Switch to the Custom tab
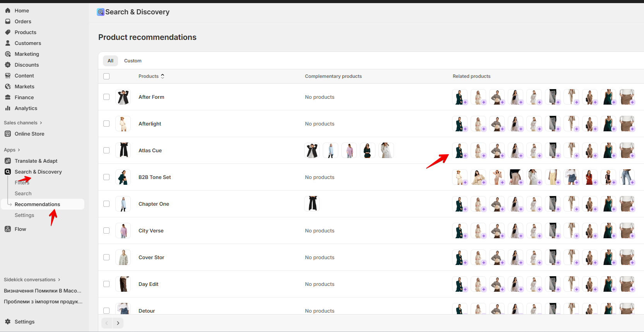This screenshot has width=644, height=332. (133, 61)
